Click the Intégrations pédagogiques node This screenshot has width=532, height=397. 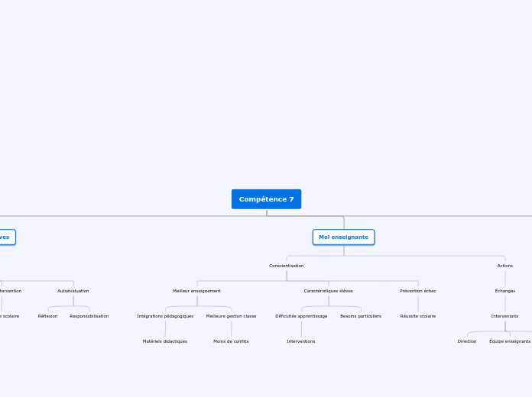tap(165, 316)
